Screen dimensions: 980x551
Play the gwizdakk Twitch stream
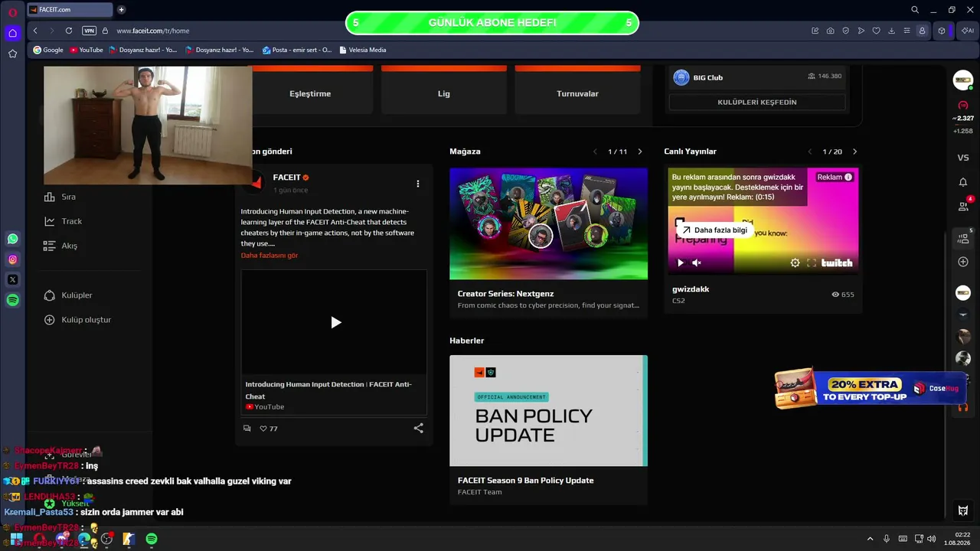pos(680,262)
